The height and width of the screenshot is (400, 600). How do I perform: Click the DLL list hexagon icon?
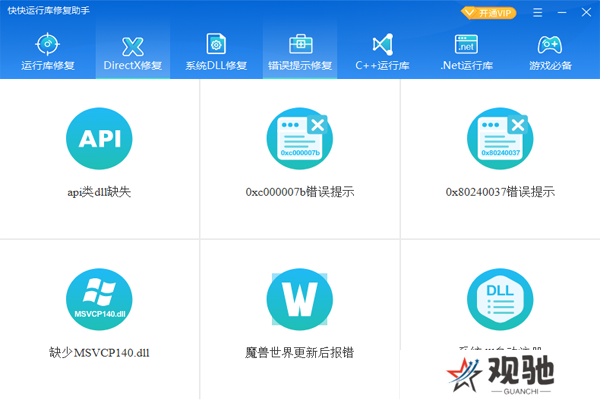(500, 299)
